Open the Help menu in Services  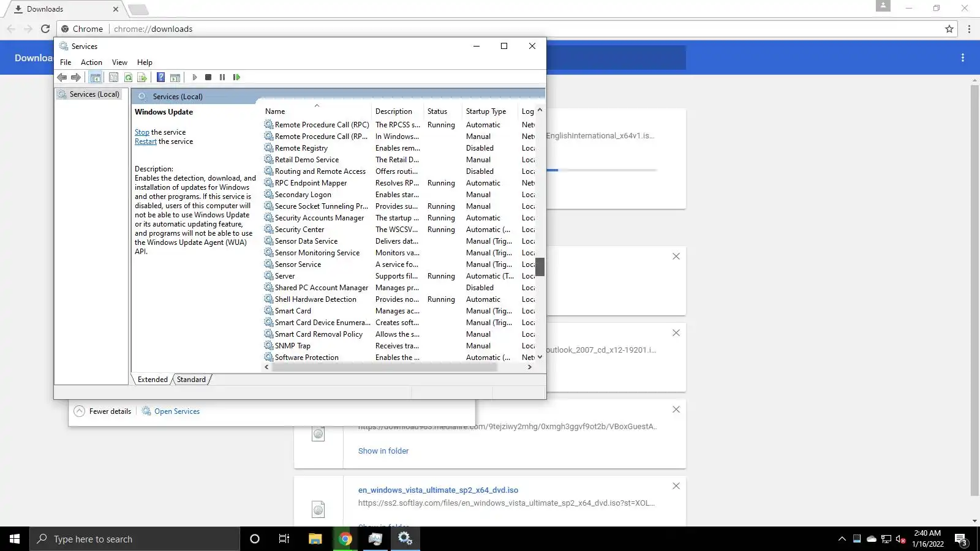(145, 62)
